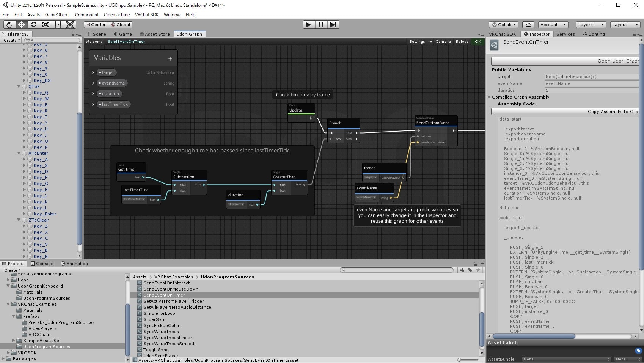The width and height of the screenshot is (644, 363).
Task: Click the Welcome button in graph toolbar
Action: tap(94, 42)
